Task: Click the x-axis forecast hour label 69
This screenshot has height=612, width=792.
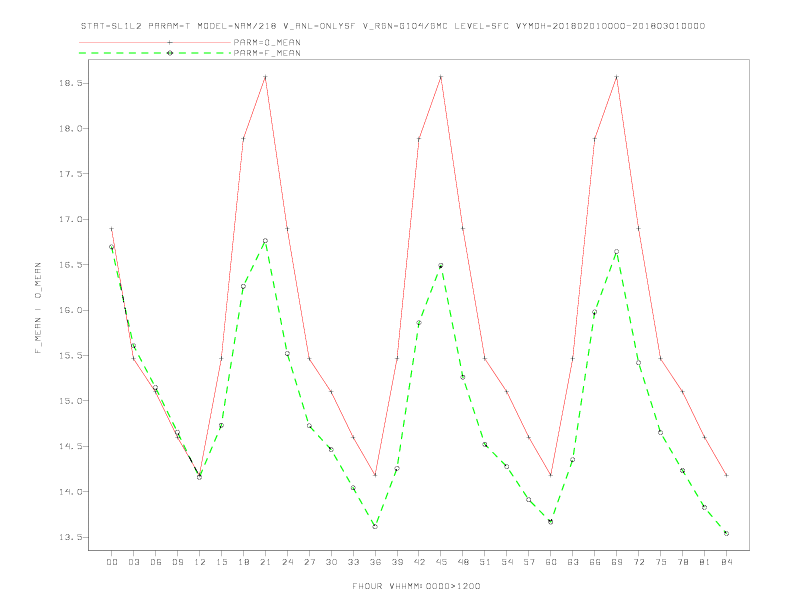Action: 617,562
